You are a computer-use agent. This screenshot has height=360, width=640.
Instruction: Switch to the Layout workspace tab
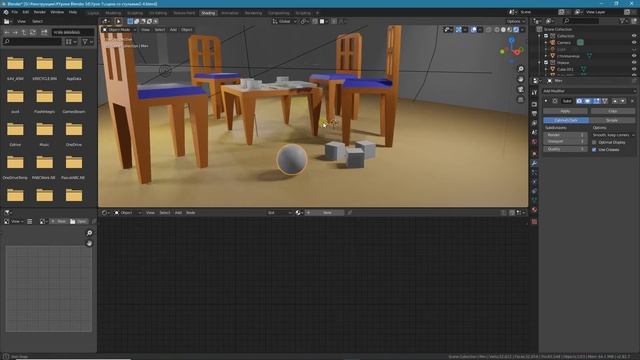click(x=93, y=13)
